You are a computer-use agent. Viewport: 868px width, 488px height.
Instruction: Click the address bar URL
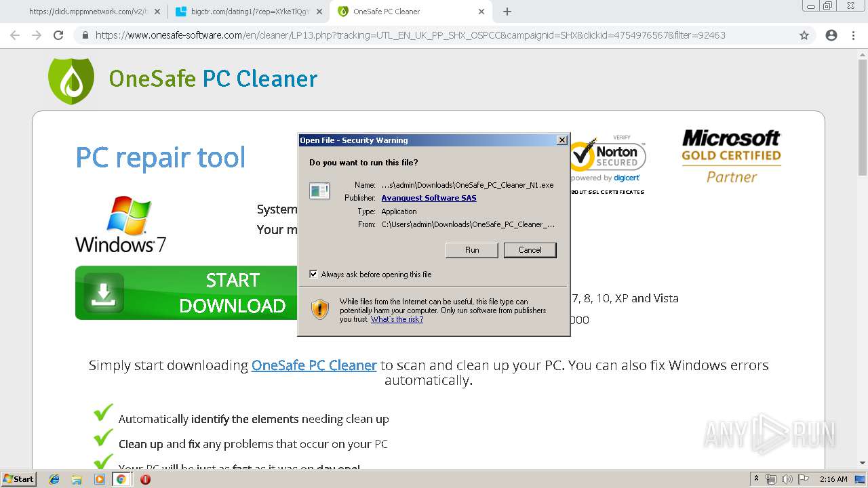coord(410,35)
